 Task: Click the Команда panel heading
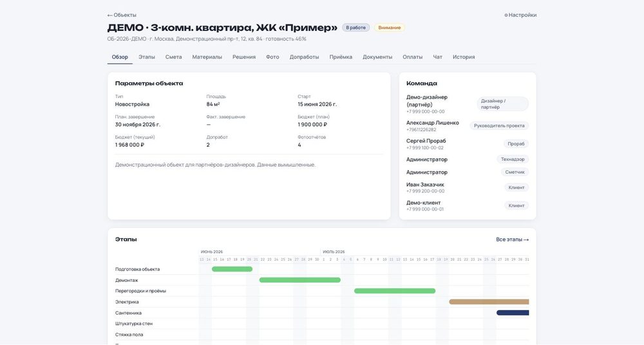click(x=422, y=84)
